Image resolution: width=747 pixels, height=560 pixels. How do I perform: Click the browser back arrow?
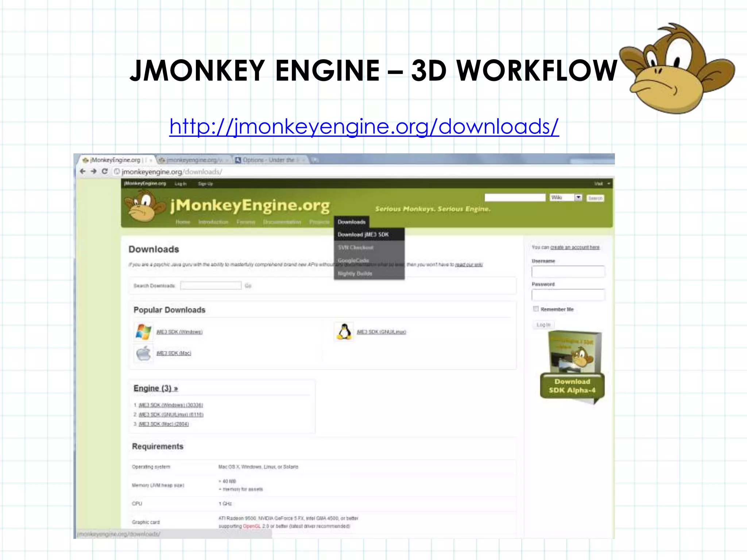[82, 171]
